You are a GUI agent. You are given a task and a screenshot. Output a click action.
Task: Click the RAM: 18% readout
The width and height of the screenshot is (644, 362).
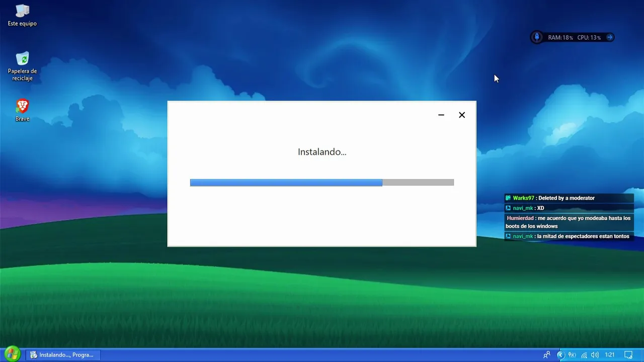[560, 38]
